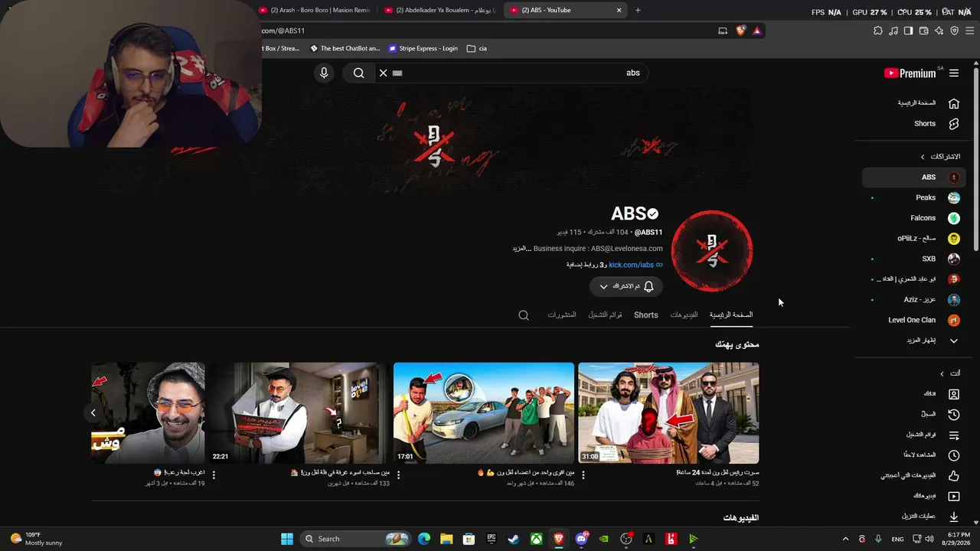This screenshot has width=980, height=551.
Task: Select the channel Videos tab
Action: click(684, 315)
